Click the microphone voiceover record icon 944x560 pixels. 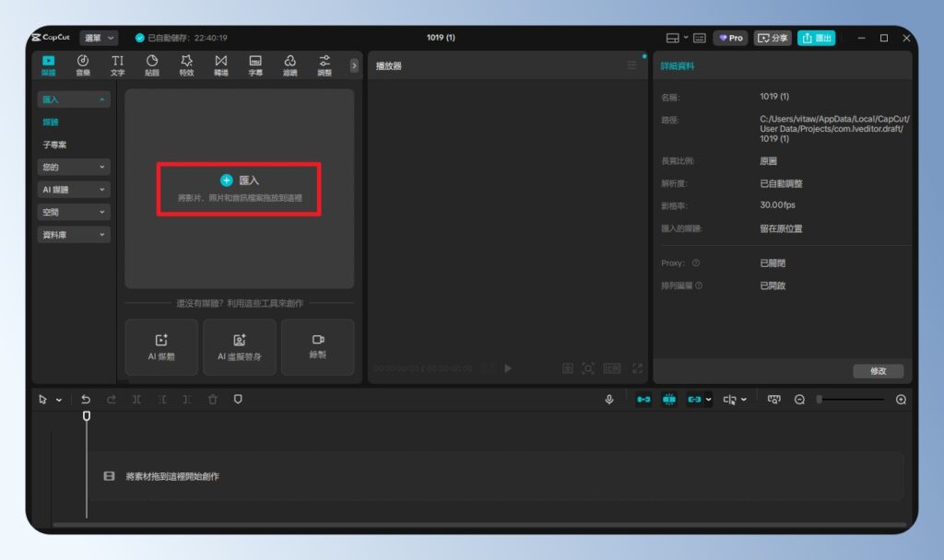click(x=609, y=399)
